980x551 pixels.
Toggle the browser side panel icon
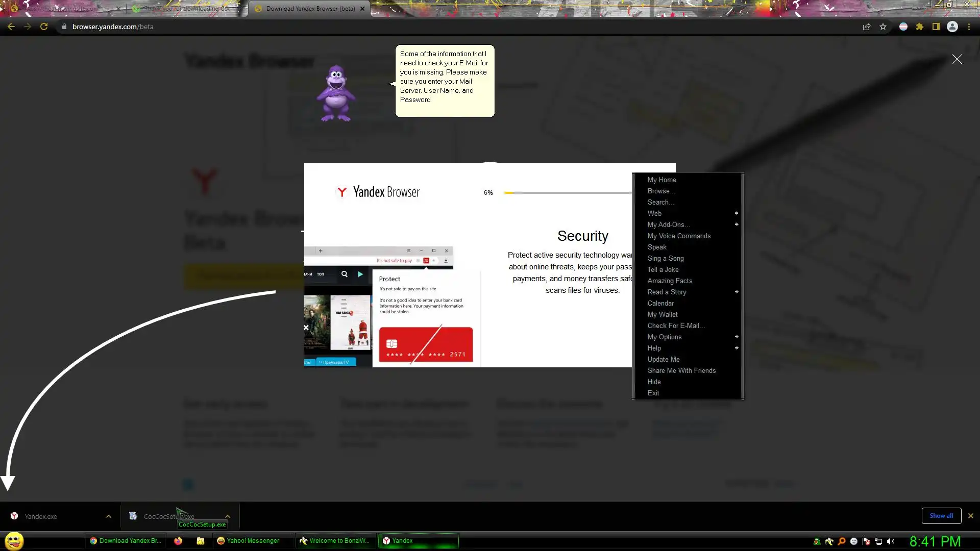point(936,27)
